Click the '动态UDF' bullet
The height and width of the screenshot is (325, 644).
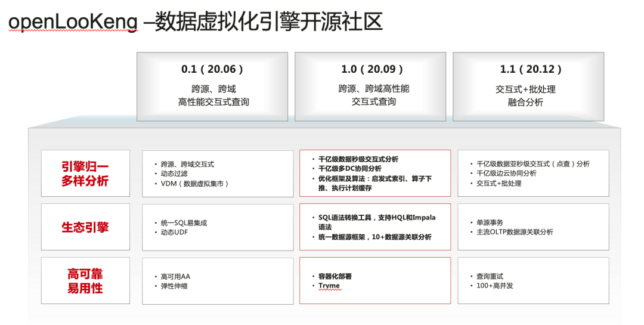(174, 233)
